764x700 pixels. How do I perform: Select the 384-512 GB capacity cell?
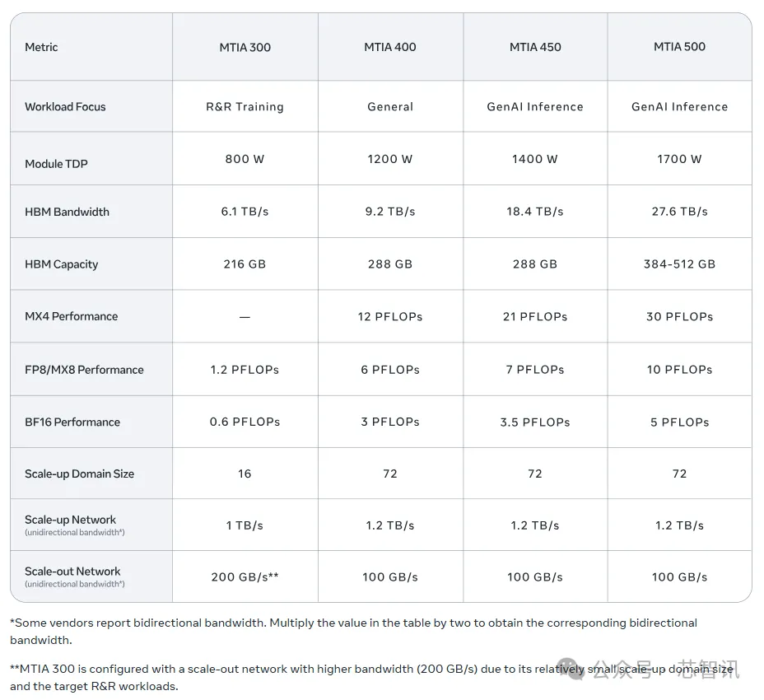pyautogui.click(x=679, y=264)
